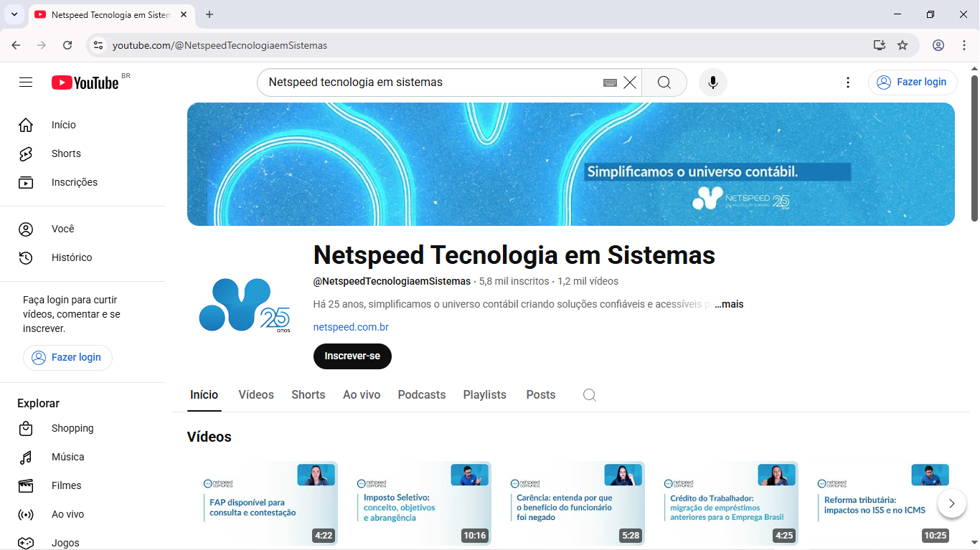Open the Imposto Seletivo video thumbnail

(423, 503)
